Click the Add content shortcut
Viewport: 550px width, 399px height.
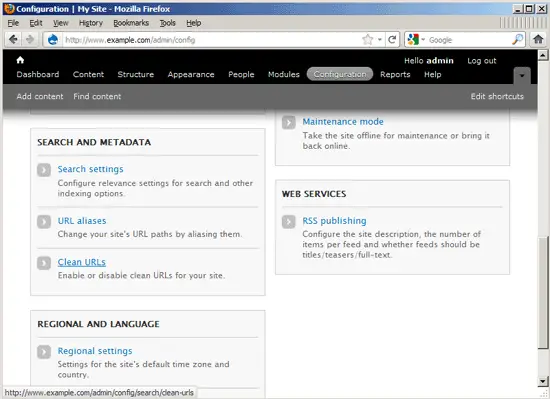(40, 96)
